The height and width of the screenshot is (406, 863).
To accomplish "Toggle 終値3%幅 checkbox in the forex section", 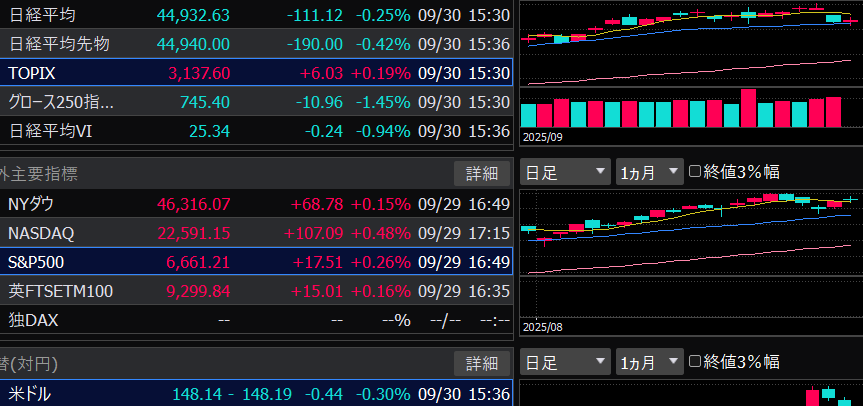I will 696,362.
